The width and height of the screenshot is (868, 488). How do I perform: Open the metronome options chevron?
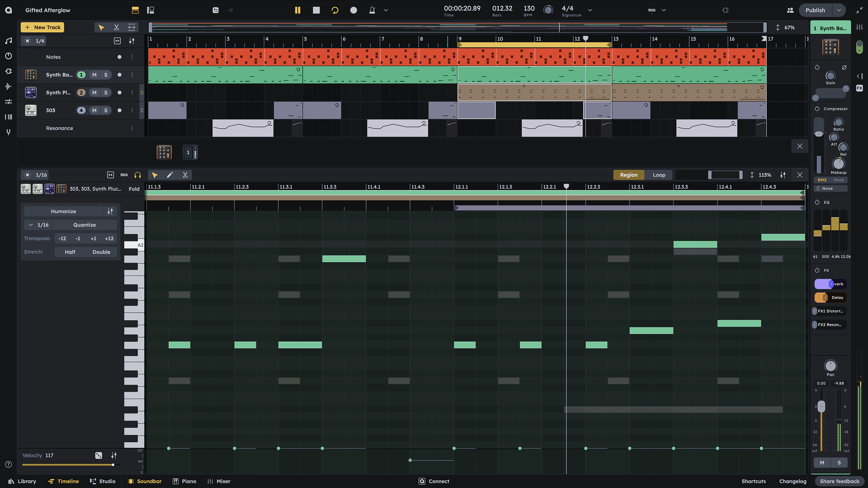coord(386,10)
